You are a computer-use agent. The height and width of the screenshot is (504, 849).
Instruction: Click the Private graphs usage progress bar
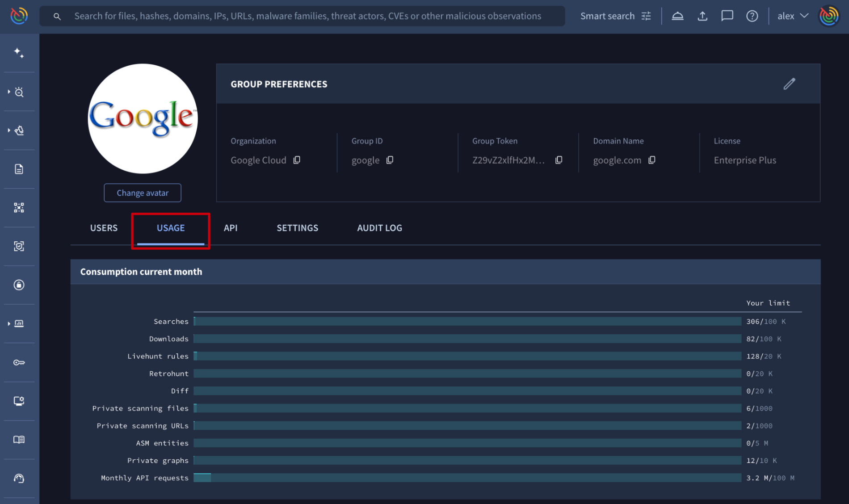[x=467, y=460]
